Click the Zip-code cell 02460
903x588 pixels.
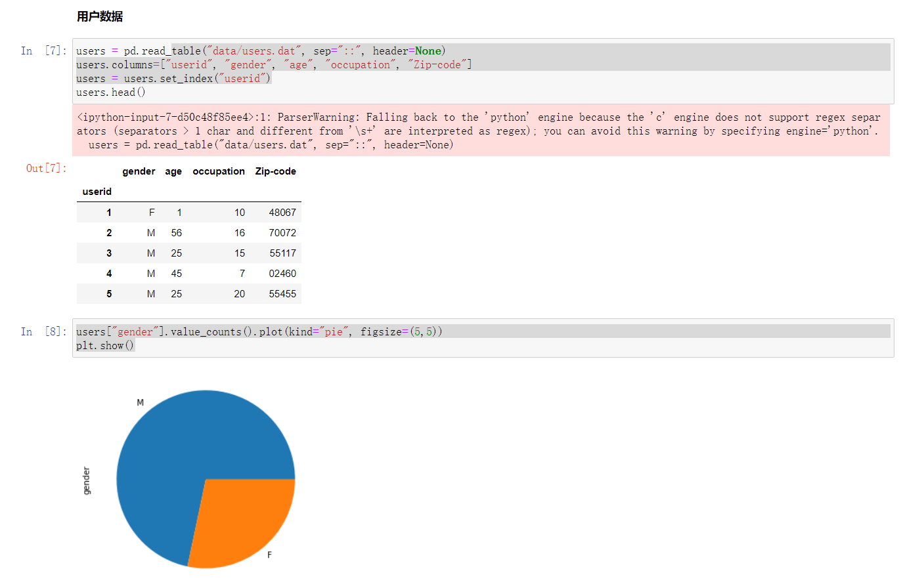[282, 274]
